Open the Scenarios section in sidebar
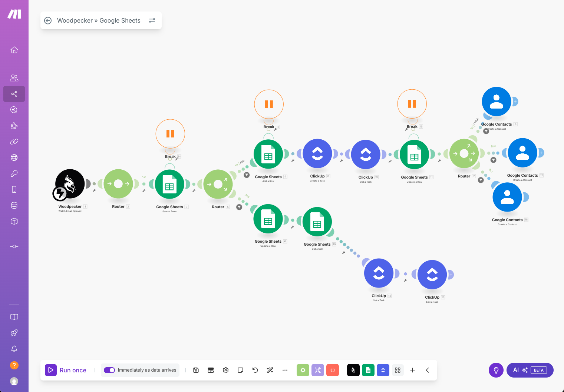 tap(14, 94)
